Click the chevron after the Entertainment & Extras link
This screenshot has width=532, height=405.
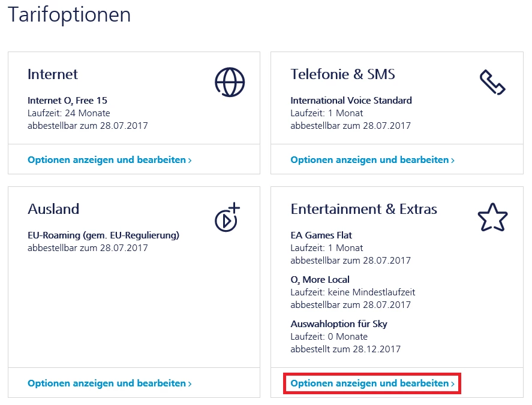(453, 383)
